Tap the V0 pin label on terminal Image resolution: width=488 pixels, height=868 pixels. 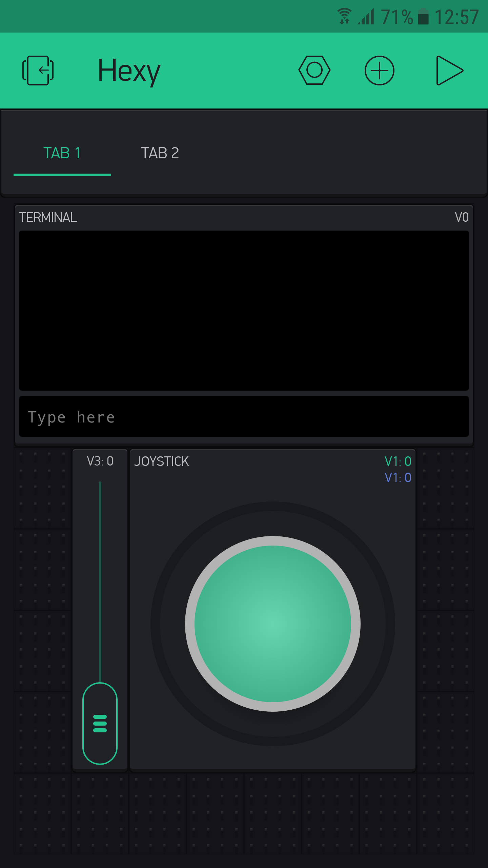tap(461, 217)
